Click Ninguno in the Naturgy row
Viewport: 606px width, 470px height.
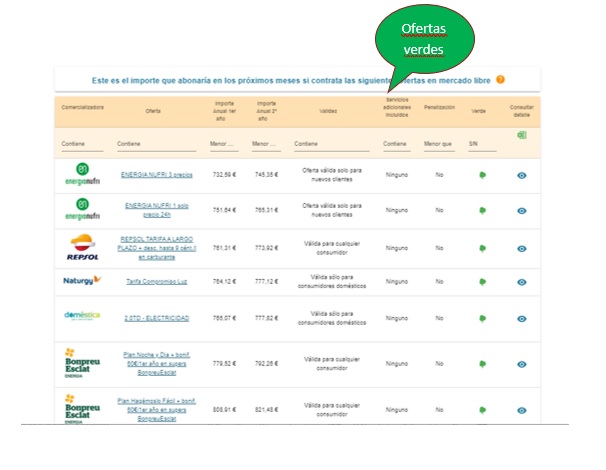(397, 281)
